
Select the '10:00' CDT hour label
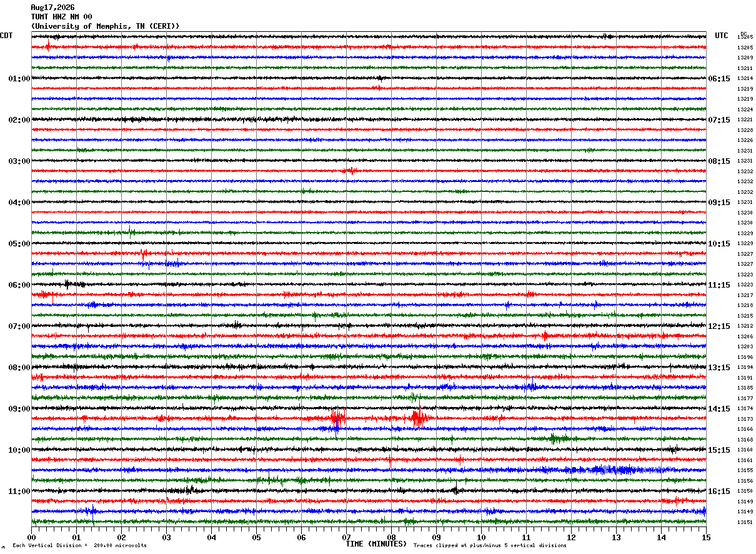(19, 450)
